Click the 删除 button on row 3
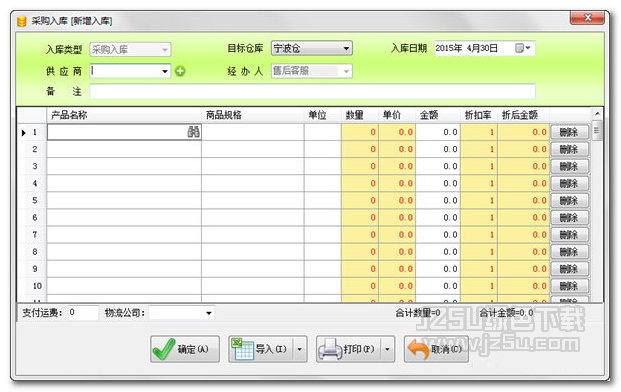This screenshot has width=621, height=392. pyautogui.click(x=569, y=166)
